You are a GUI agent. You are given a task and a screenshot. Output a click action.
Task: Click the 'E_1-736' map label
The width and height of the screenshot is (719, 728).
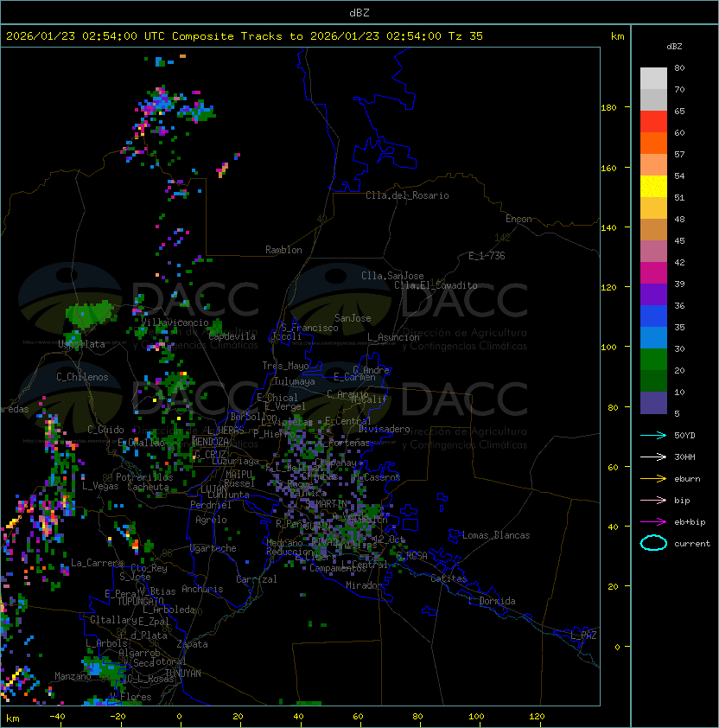click(487, 256)
